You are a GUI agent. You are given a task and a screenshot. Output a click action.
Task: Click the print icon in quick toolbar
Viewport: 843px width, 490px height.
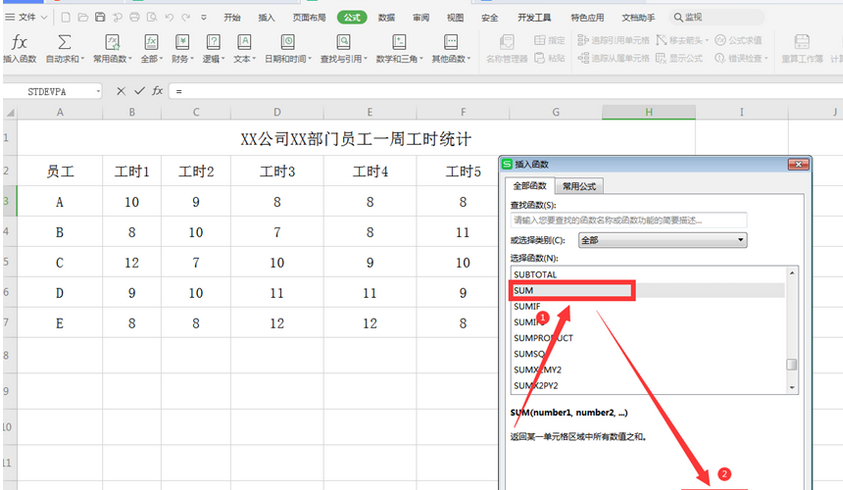[x=134, y=17]
